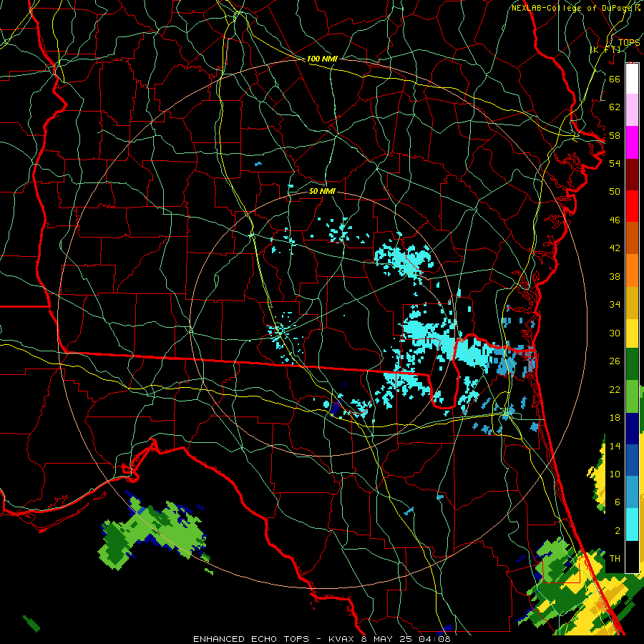Select the bright yellow legend swatch
Viewport: 644px width, 644px height.
[x=632, y=333]
